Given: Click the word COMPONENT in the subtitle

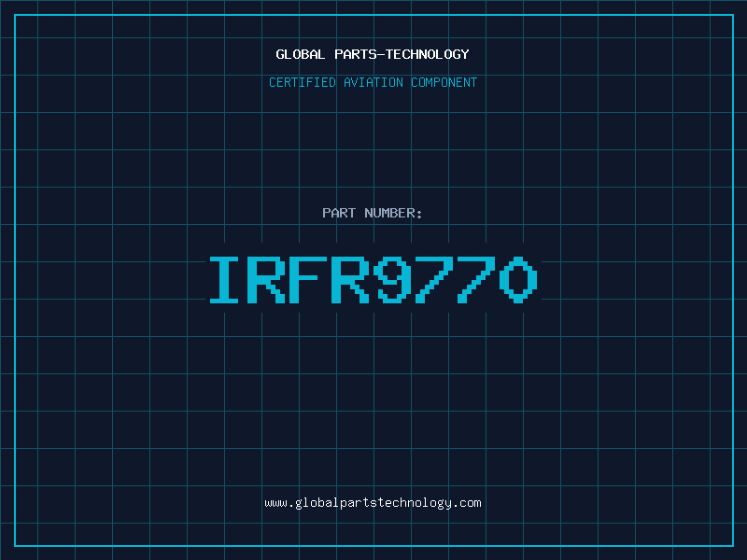Looking at the screenshot, I should pos(444,82).
